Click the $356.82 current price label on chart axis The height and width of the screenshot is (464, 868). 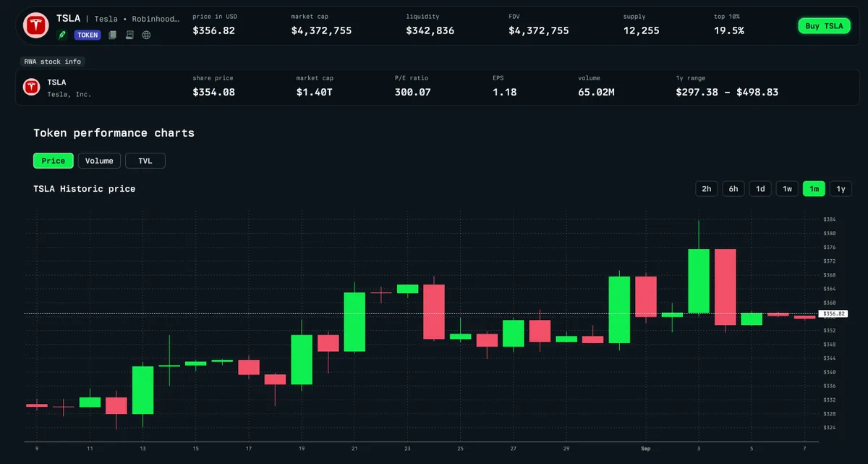tap(833, 313)
